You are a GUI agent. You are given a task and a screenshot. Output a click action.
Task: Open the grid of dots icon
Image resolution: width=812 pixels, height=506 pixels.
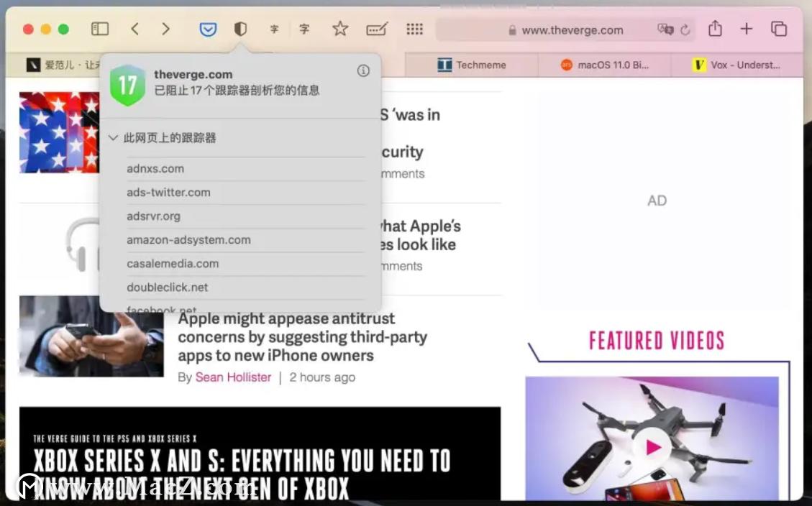point(414,29)
